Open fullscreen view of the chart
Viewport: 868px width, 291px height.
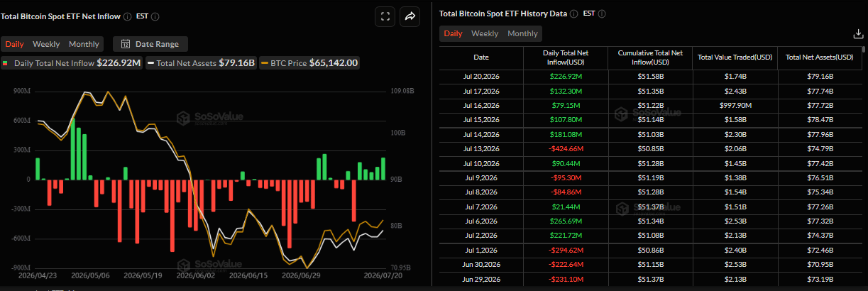coord(385,16)
